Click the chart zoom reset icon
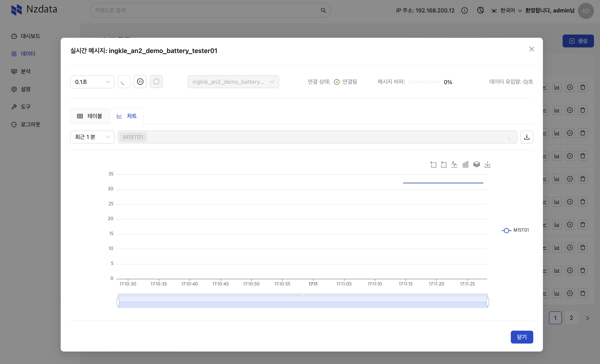600x364 pixels. (444, 165)
